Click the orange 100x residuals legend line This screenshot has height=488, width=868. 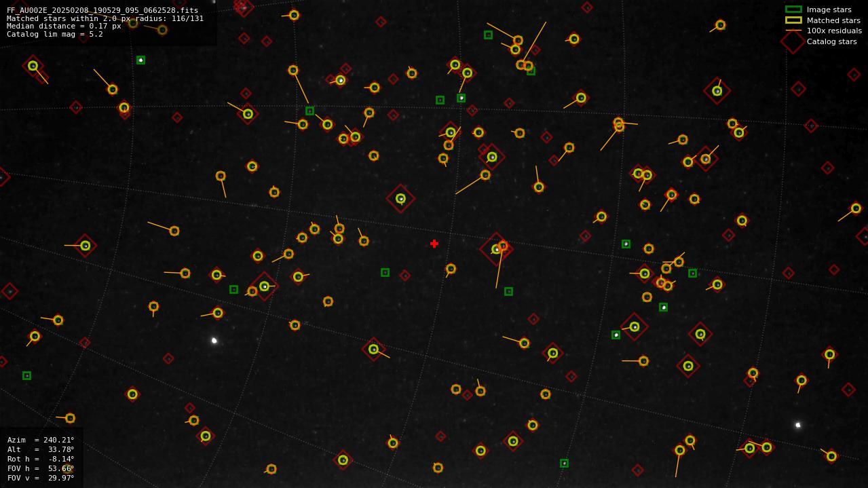coord(793,31)
